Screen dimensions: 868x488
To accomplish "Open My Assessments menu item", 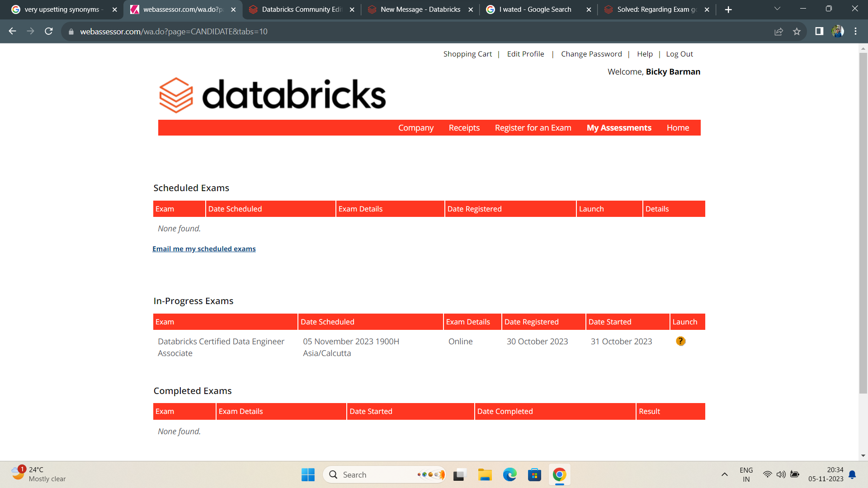I will [x=618, y=128].
